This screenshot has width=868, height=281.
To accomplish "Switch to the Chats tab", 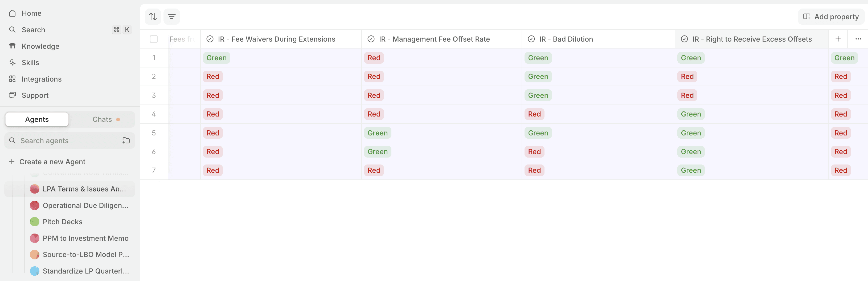I will coord(102,119).
